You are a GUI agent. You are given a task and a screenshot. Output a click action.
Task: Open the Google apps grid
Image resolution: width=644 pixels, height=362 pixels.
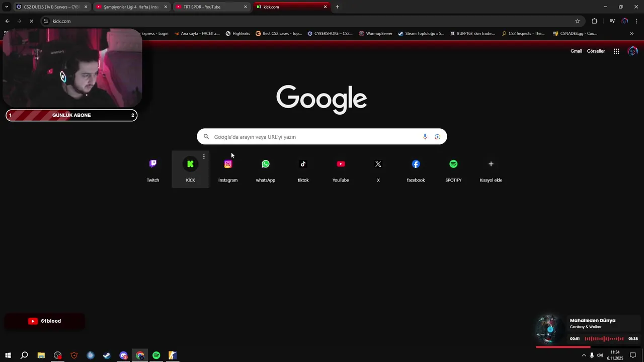pos(616,51)
